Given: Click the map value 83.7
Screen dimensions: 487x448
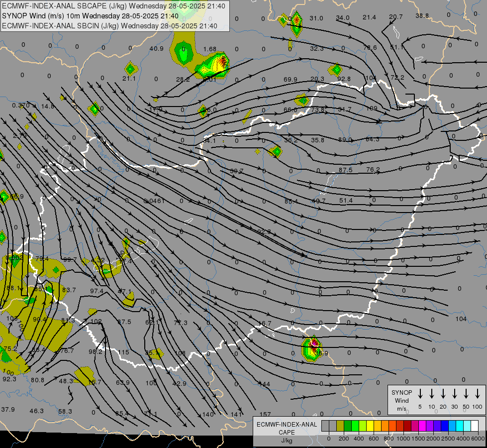Looking at the screenshot, I should click(x=69, y=290).
